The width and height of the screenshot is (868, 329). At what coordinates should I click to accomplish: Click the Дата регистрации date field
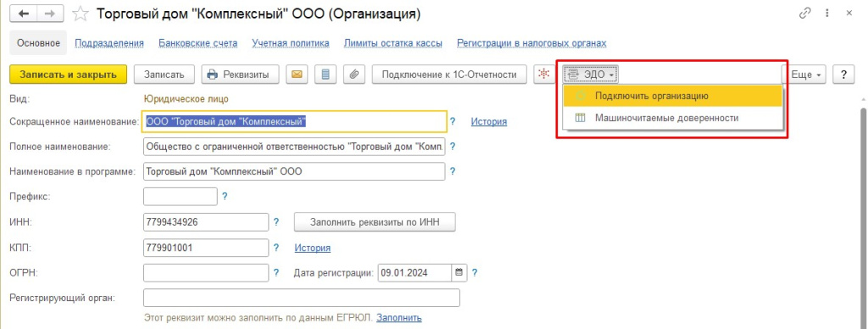[x=415, y=272]
